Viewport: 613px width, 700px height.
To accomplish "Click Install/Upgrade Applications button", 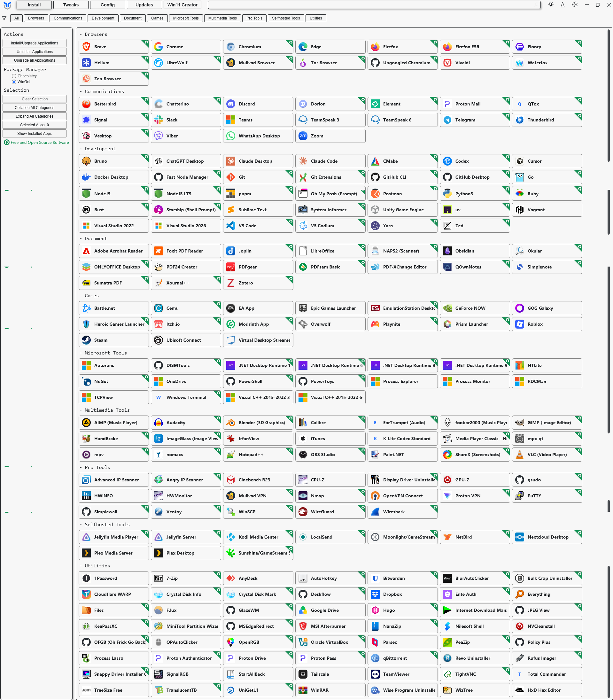I will [35, 43].
